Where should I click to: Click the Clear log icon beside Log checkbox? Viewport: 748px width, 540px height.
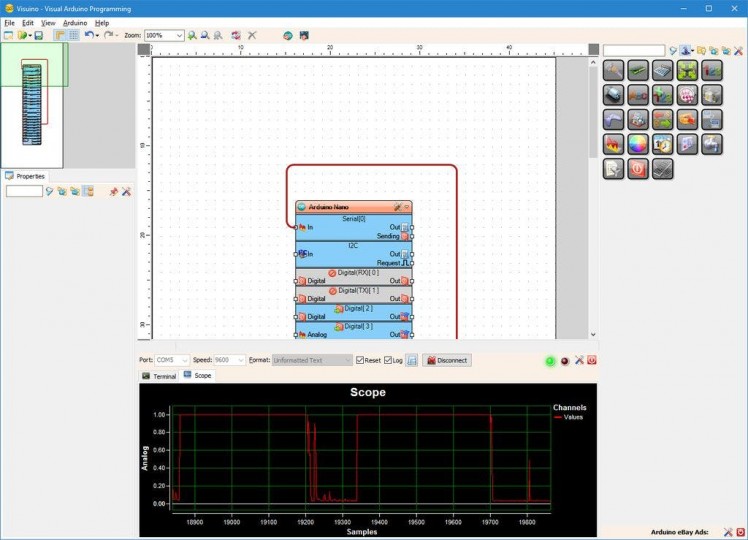click(412, 360)
